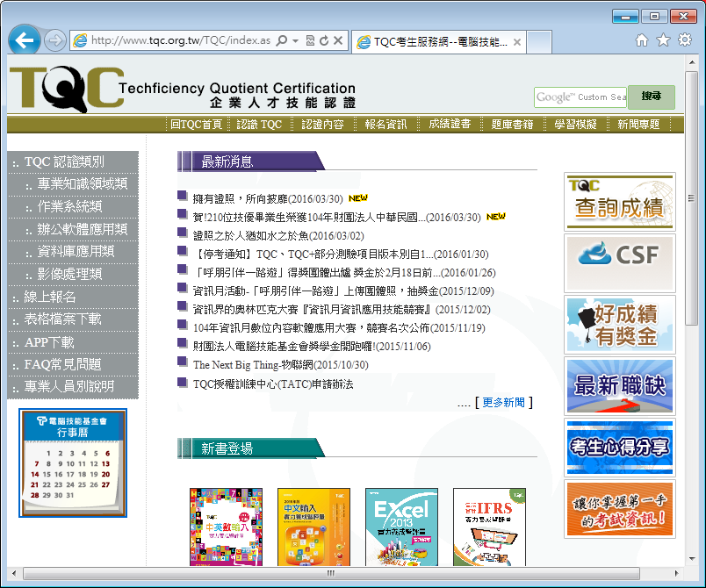Open 報名資訊 in the navigation bar
706x588 pixels.
coord(385,124)
